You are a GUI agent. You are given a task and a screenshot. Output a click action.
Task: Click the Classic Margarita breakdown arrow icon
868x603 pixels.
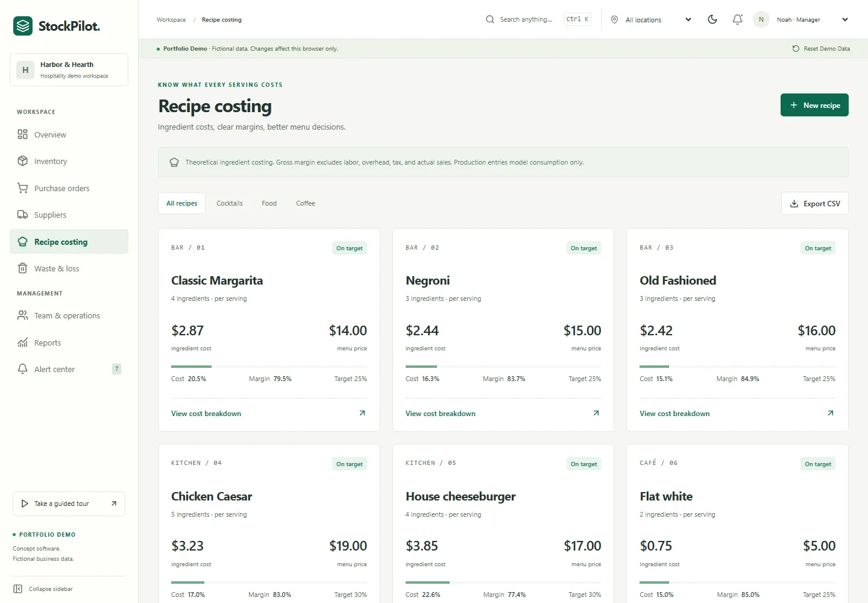[362, 413]
